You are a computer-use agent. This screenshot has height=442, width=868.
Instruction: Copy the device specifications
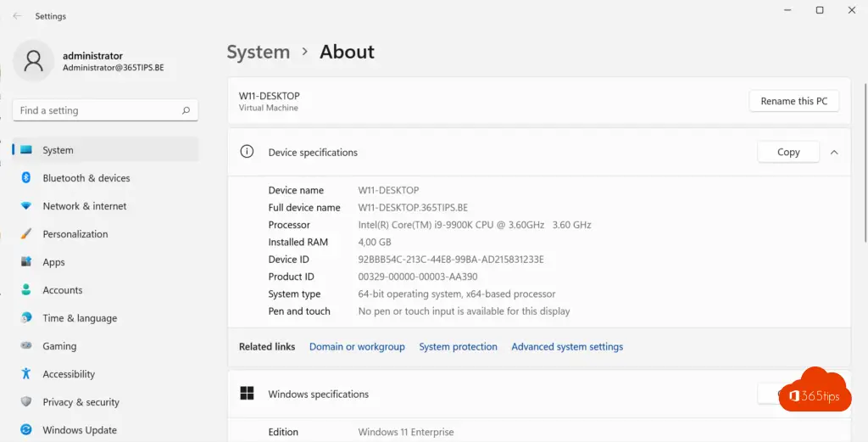pyautogui.click(x=788, y=152)
